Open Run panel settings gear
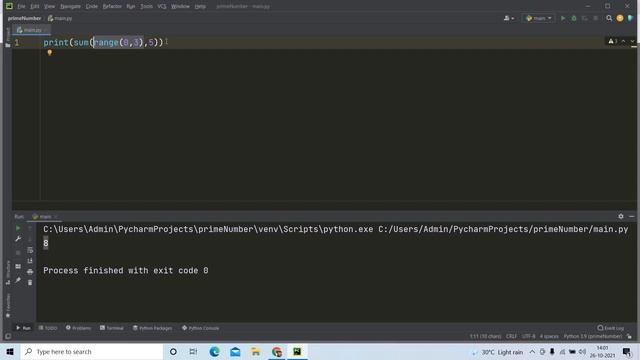This screenshot has width=640, height=360. tap(621, 216)
